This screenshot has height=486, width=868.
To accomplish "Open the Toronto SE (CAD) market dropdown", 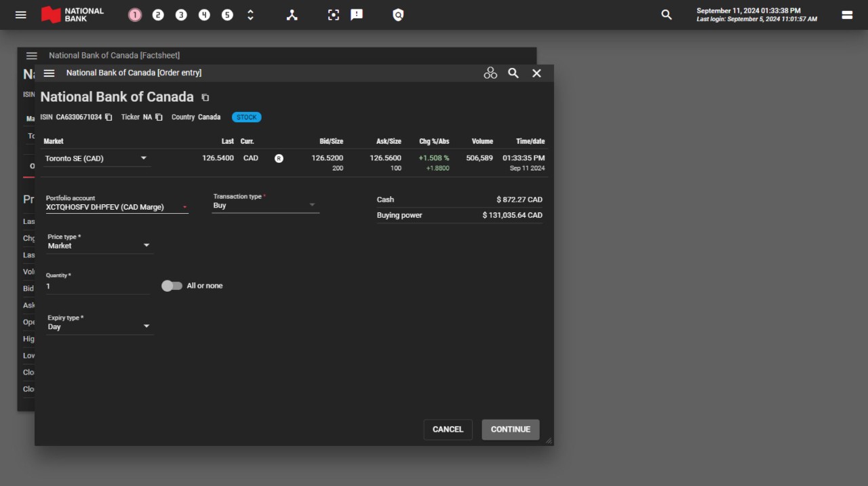I will [97, 159].
